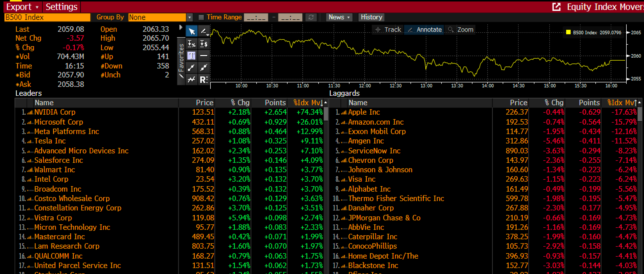Toggle the Annotate mode
Image resolution: width=644 pixels, height=274 pixels.
(x=424, y=30)
